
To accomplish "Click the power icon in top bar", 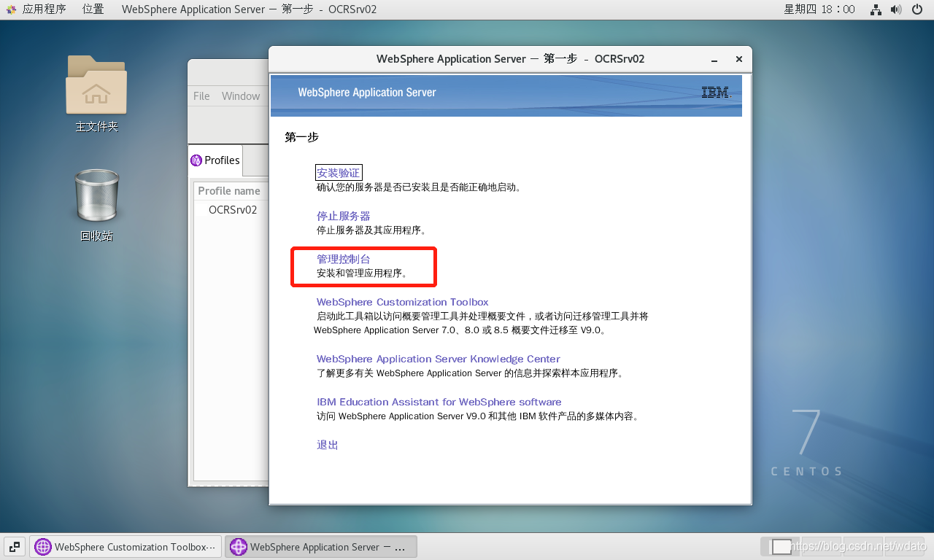I will pyautogui.click(x=918, y=9).
